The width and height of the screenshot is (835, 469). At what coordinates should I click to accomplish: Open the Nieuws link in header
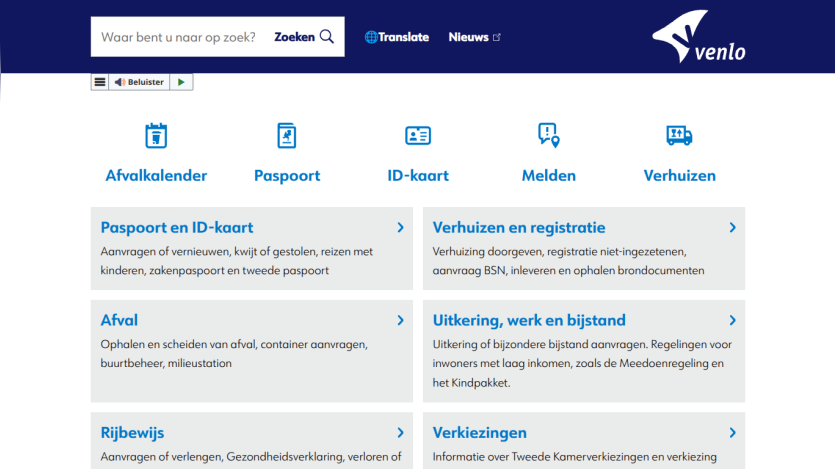tap(469, 37)
